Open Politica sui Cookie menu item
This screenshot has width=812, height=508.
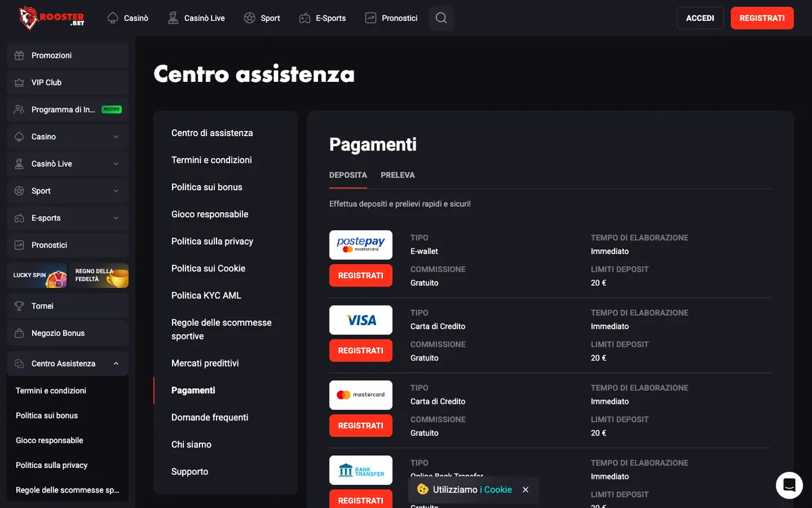[x=208, y=269]
